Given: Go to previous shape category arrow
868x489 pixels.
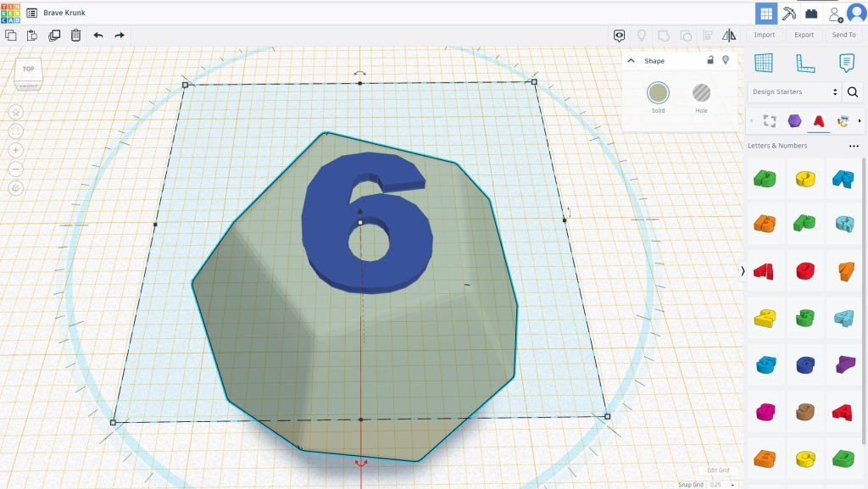Looking at the screenshot, I should (751, 120).
